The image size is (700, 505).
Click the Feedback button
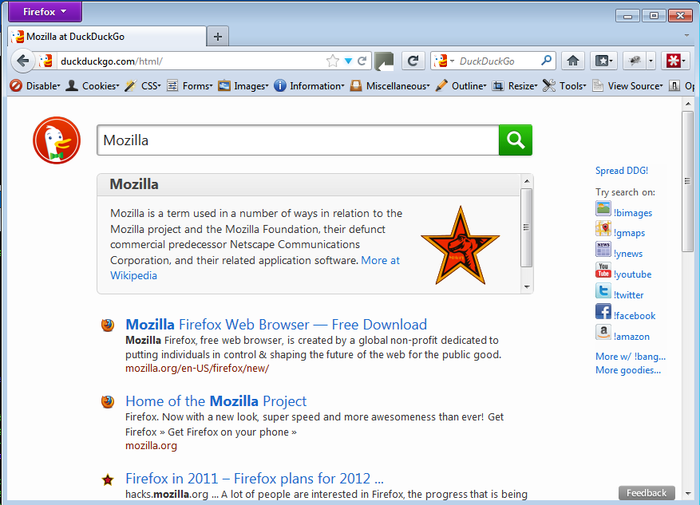click(x=646, y=493)
